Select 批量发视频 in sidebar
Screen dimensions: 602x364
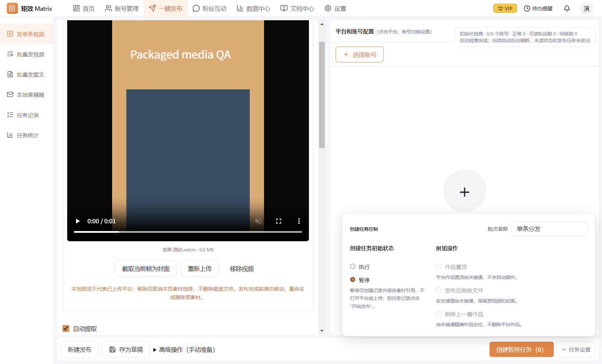(x=27, y=54)
